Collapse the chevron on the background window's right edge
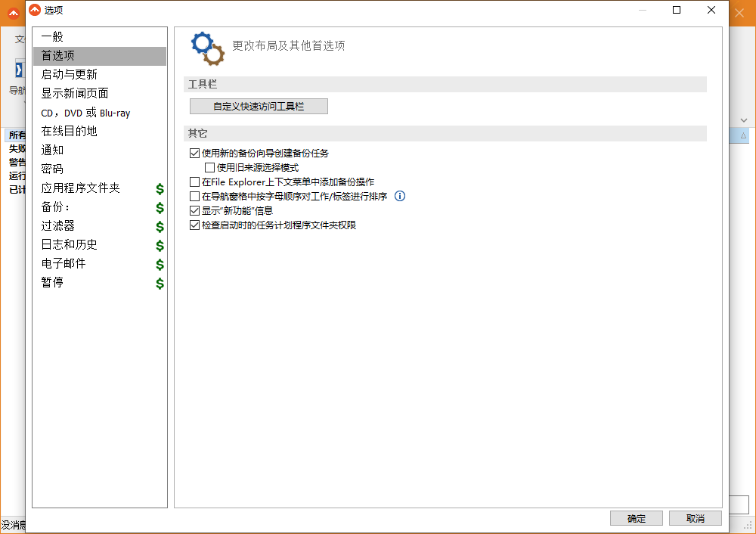This screenshot has width=756, height=534. tap(744, 120)
